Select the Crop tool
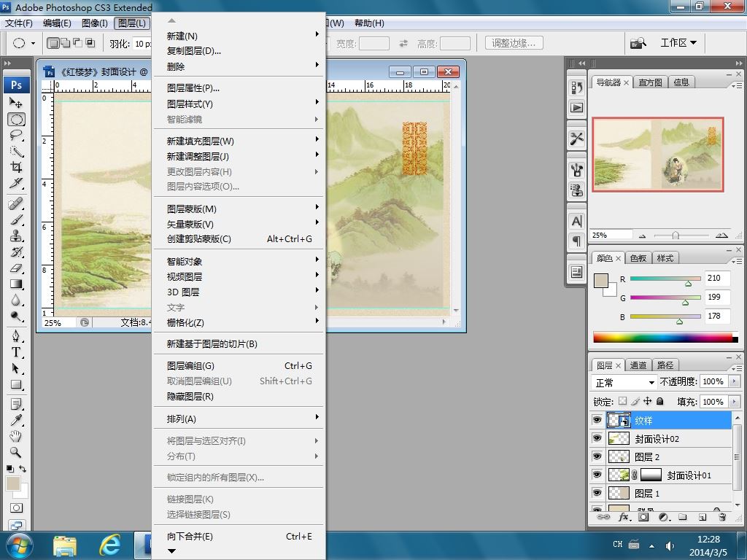The height and width of the screenshot is (560, 747). point(16,167)
